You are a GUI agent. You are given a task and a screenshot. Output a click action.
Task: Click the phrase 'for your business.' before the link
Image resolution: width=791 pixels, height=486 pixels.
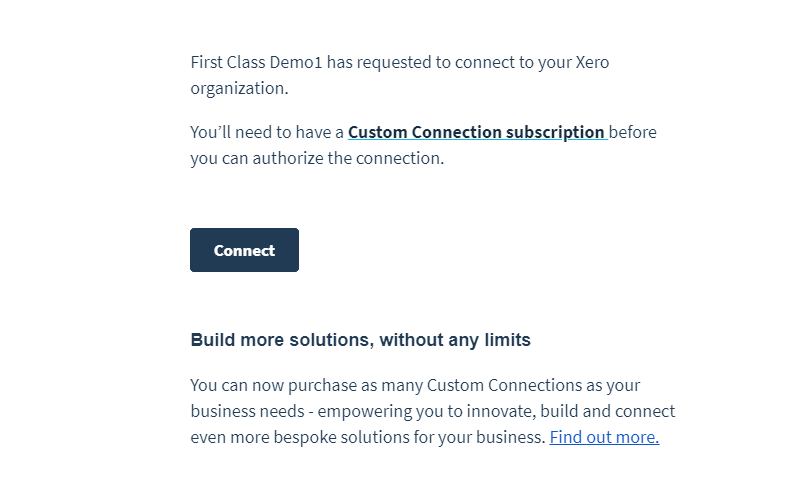pyautogui.click(x=479, y=437)
